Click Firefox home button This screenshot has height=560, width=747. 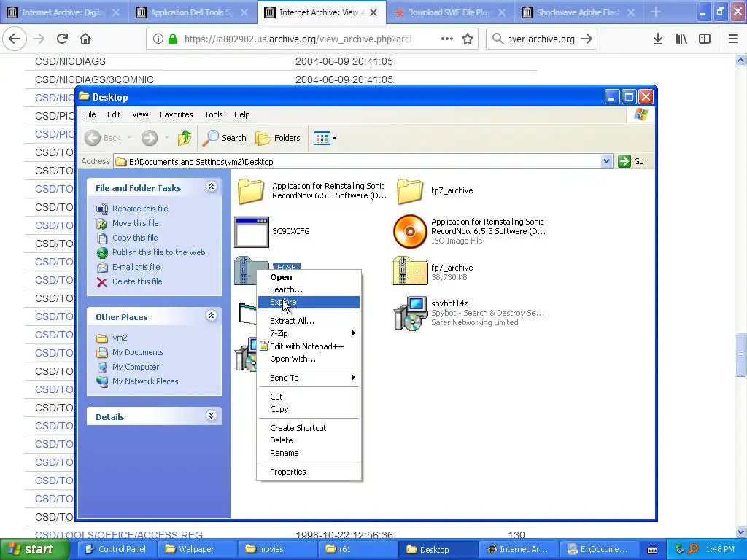click(x=85, y=39)
